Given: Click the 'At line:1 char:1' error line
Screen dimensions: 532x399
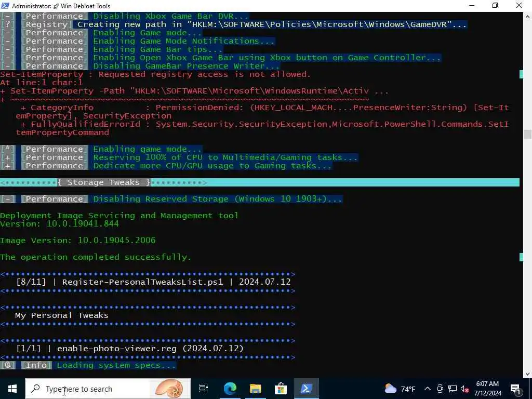Looking at the screenshot, I should pos(42,83).
